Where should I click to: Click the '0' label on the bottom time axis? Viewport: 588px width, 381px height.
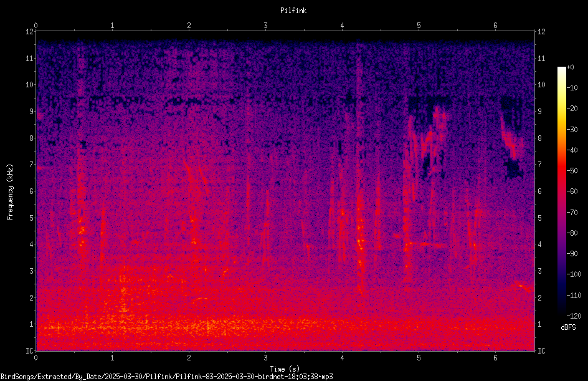[x=36, y=358]
